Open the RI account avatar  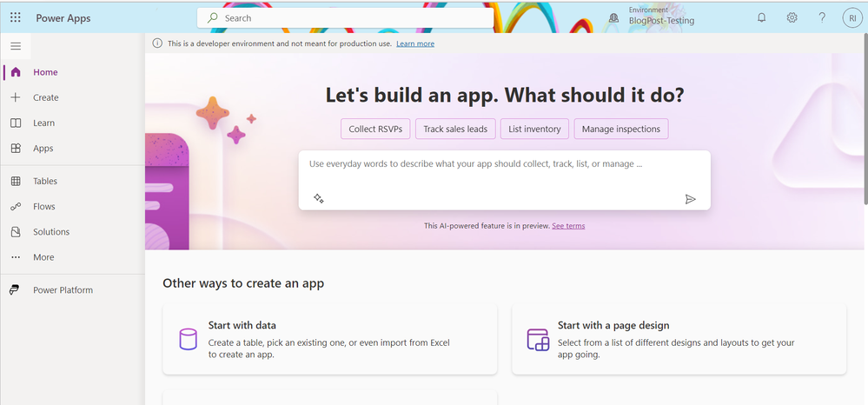pos(853,17)
